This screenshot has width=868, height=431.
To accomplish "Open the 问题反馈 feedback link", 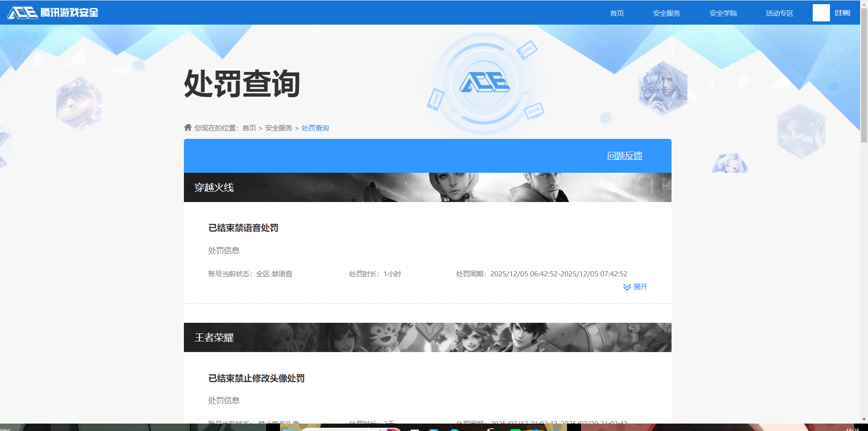I will (x=625, y=157).
